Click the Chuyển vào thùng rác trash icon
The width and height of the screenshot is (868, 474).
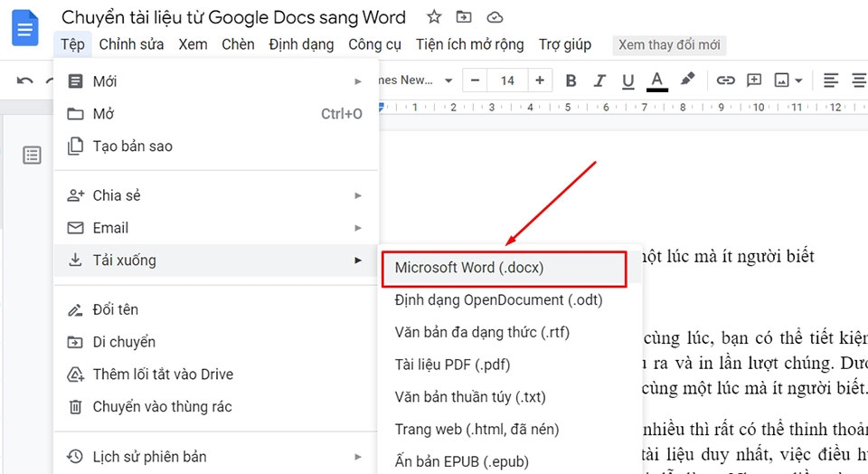75,407
